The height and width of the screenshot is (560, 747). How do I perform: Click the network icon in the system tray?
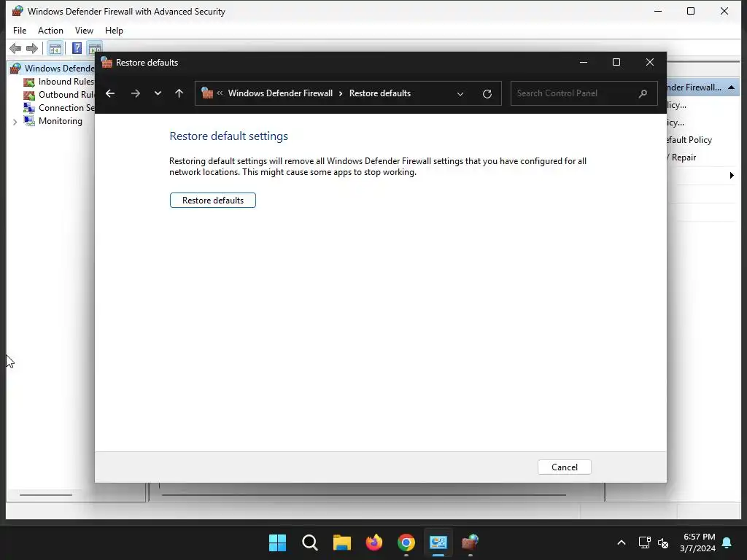tap(645, 542)
